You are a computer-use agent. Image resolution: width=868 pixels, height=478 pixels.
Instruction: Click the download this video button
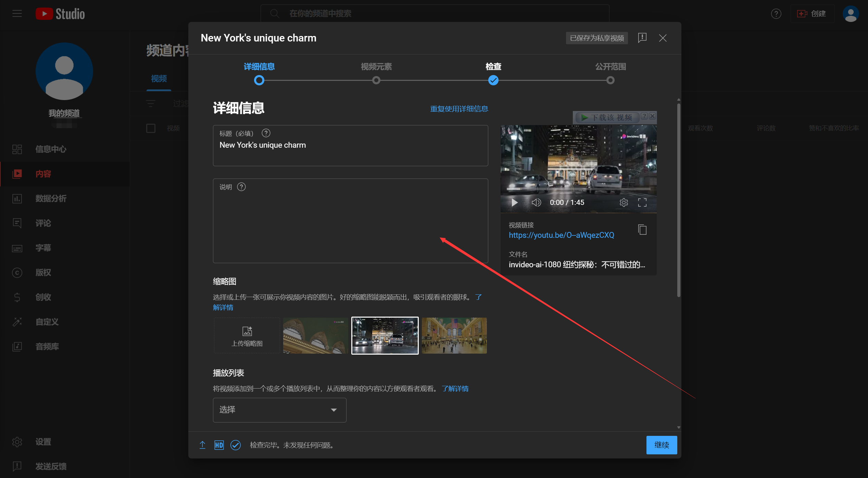pos(607,118)
